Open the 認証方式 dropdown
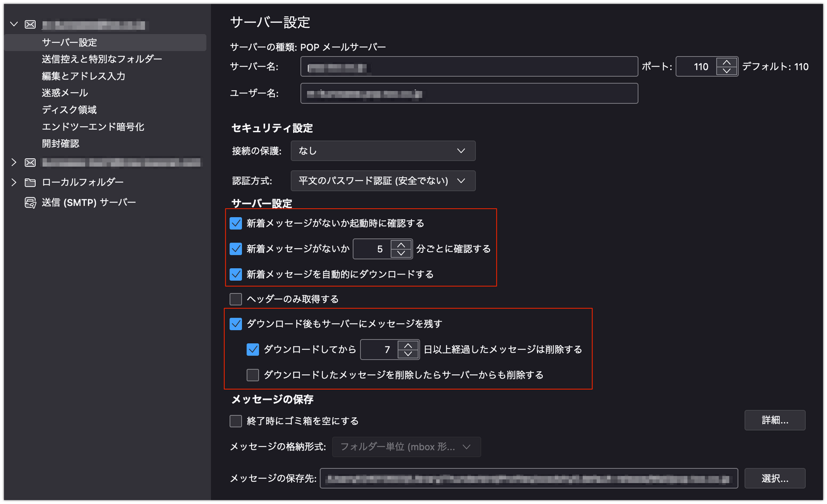Image resolution: width=827 pixels, height=504 pixels. [382, 181]
